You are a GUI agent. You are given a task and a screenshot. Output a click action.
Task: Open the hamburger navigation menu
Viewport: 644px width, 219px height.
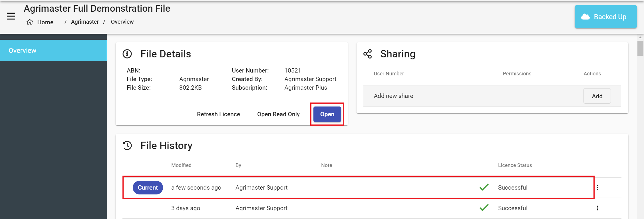pyautogui.click(x=11, y=16)
